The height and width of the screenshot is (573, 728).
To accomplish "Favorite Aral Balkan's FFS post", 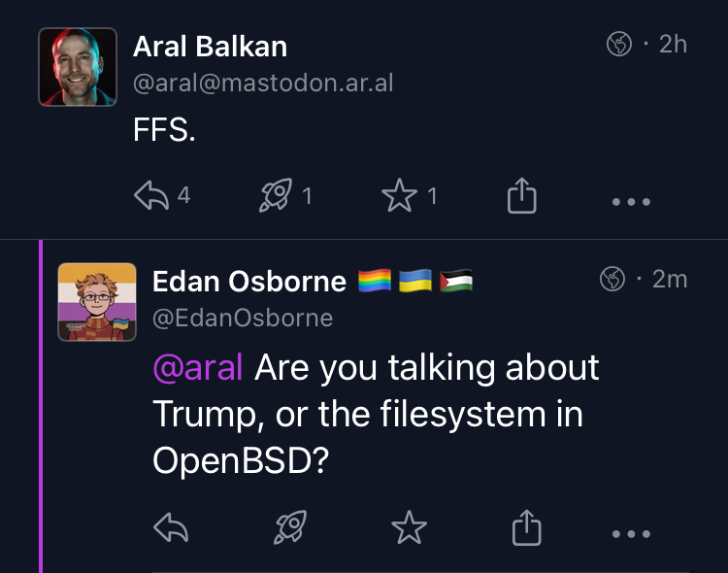I will (398, 197).
